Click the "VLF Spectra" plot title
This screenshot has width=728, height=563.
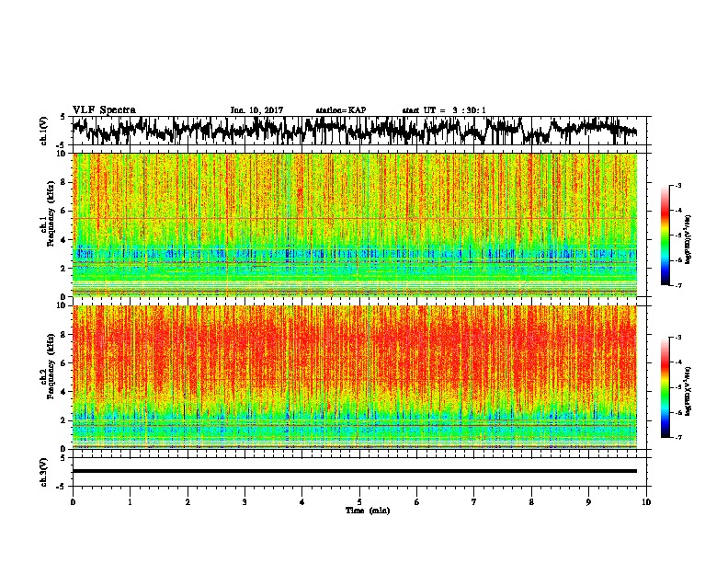[104, 110]
